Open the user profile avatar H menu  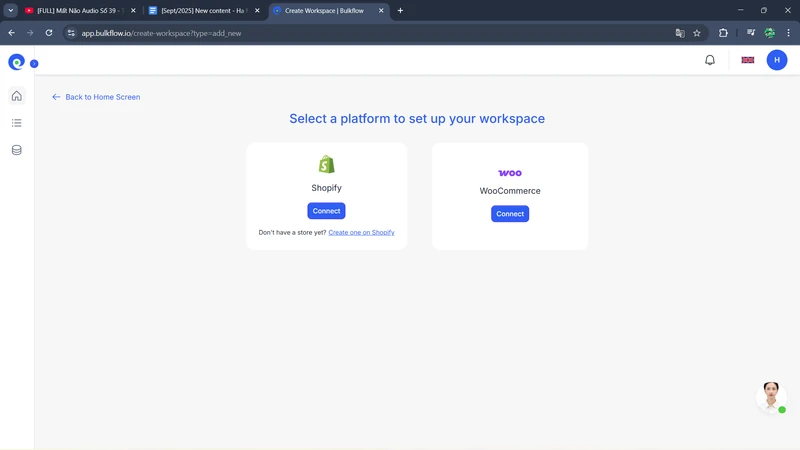pyautogui.click(x=777, y=60)
